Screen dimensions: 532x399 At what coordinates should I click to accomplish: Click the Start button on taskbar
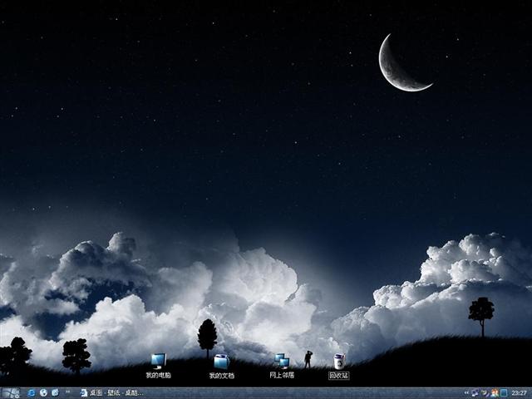coord(11,392)
